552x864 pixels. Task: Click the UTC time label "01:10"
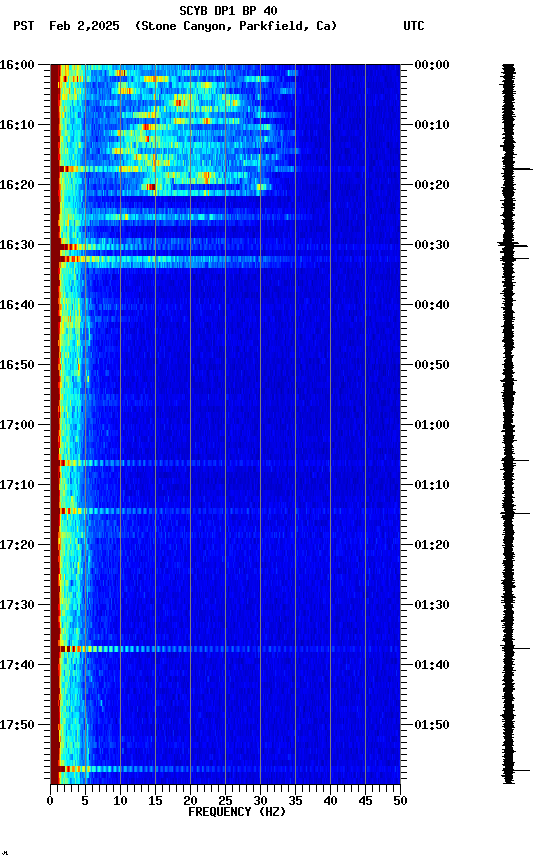click(432, 485)
